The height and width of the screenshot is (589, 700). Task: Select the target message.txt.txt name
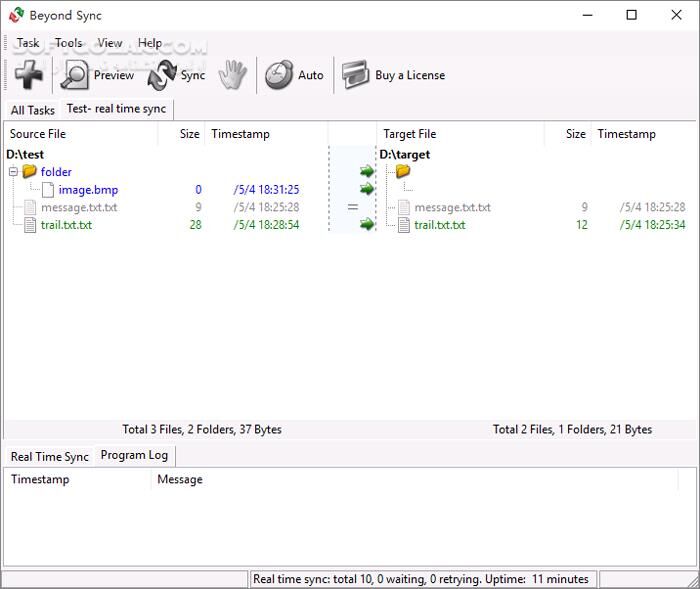pyautogui.click(x=453, y=207)
